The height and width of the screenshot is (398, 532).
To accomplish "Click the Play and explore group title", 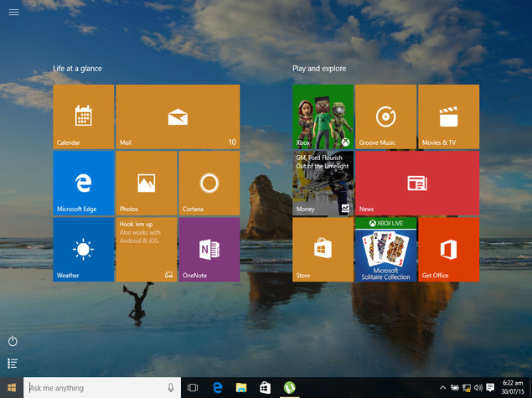I will 319,69.
